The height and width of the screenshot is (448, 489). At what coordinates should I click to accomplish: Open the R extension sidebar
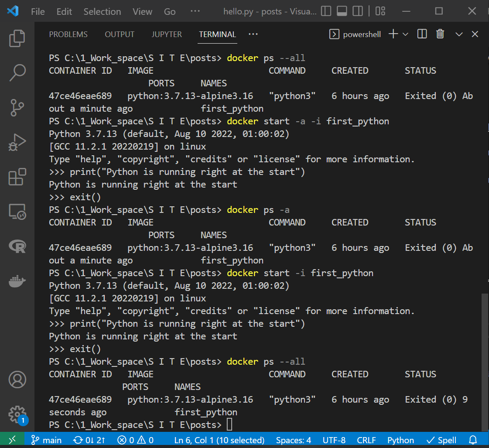click(17, 246)
